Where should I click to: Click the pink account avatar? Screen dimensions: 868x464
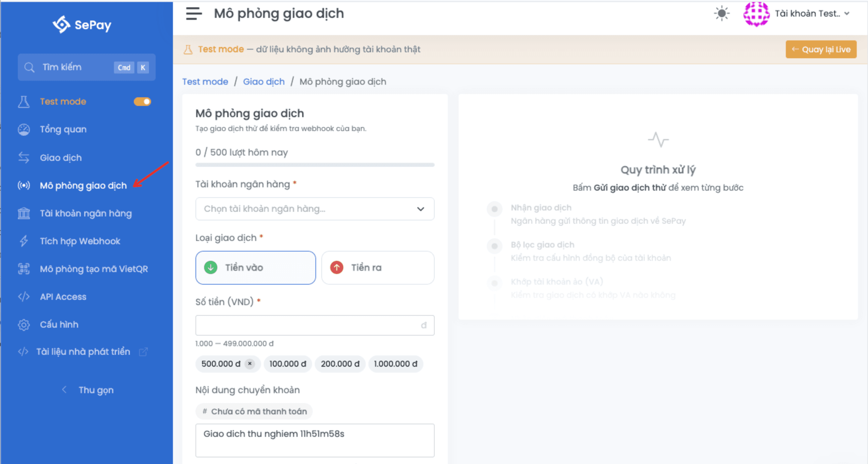pos(756,14)
